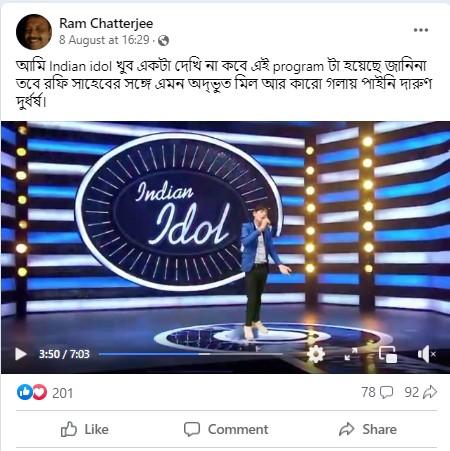Click the video frame showing Indian Idol stage

pos(225,233)
